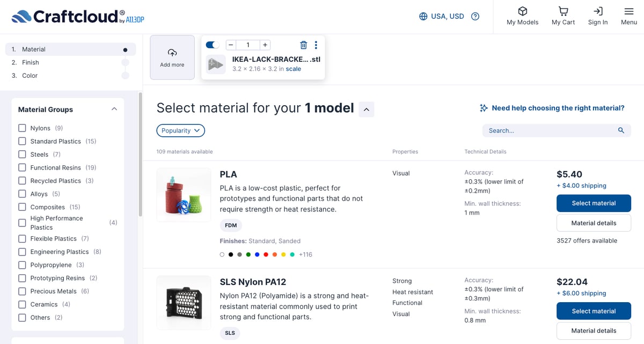Pick the gray PLA color swatch
Viewport: 644px width, 344px height.
240,254
